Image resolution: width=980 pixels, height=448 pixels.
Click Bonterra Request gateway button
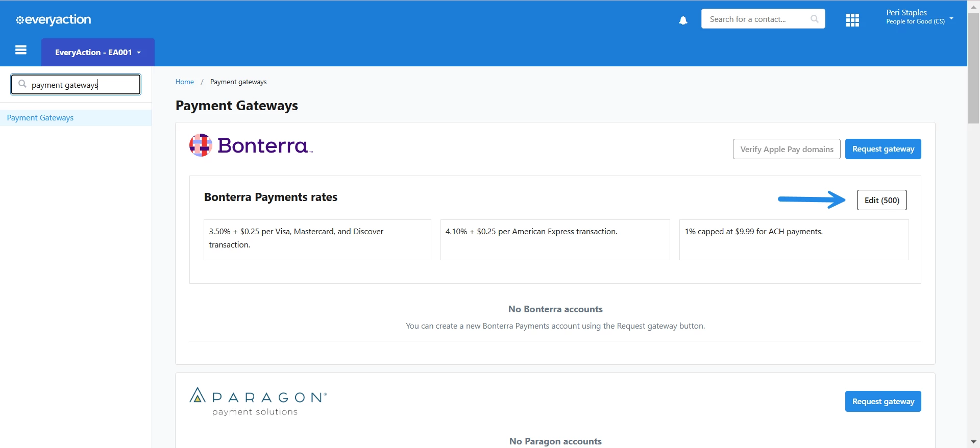883,149
